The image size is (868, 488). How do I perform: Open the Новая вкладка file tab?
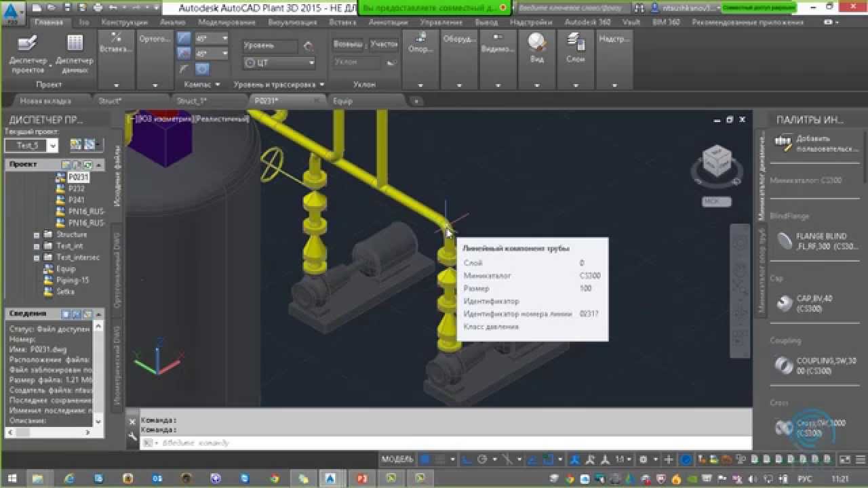tap(45, 101)
